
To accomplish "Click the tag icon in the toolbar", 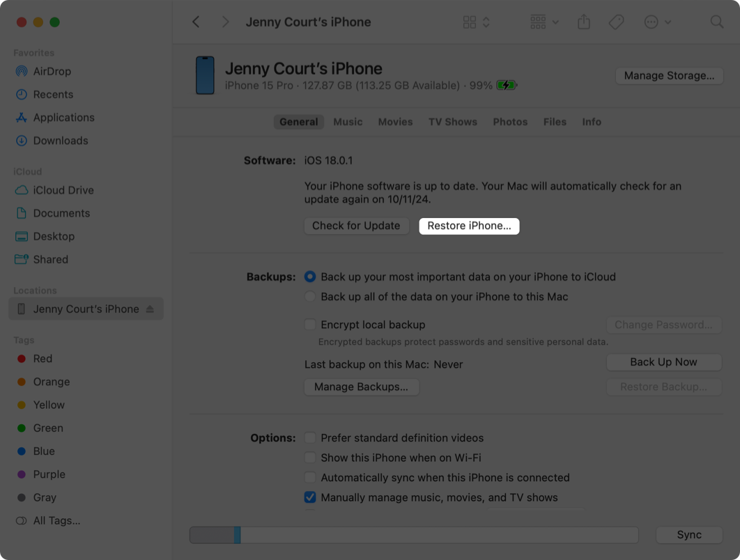I will pyautogui.click(x=616, y=22).
